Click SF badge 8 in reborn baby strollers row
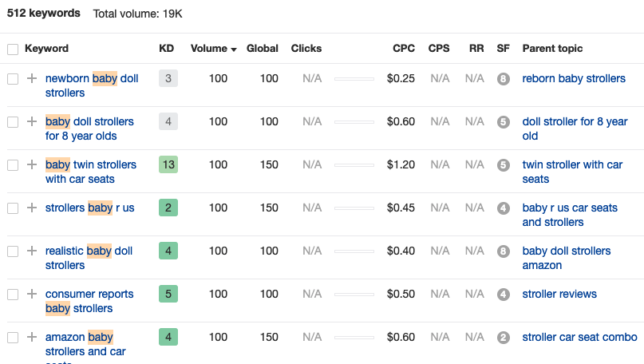Screen dimensions: 644x364 pyautogui.click(x=503, y=79)
